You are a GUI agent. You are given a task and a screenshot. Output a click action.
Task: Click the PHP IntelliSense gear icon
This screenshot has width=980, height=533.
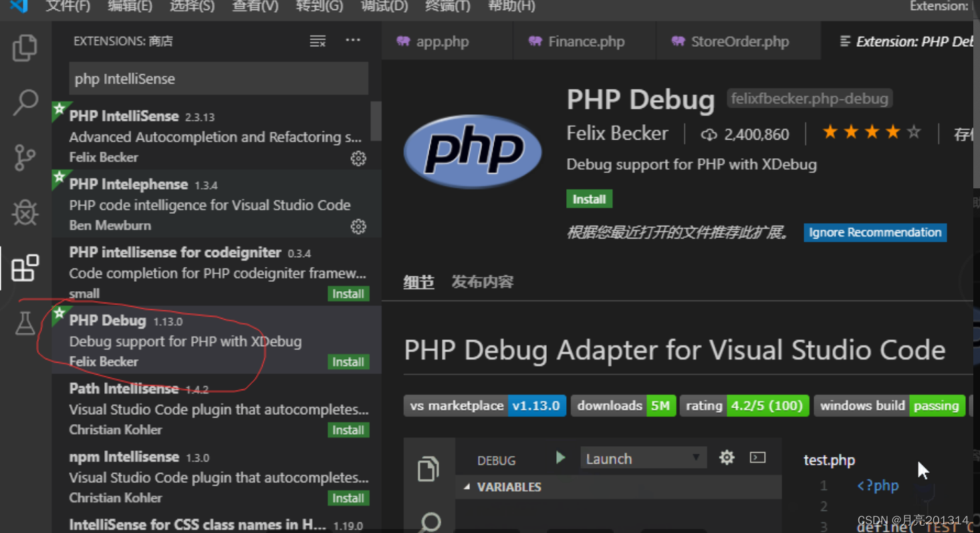(358, 158)
